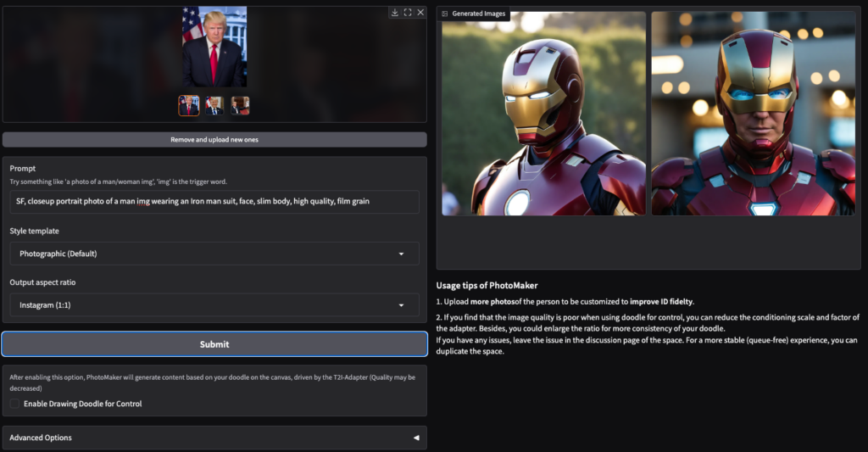Click the large uploaded portrait preview image

[214, 47]
